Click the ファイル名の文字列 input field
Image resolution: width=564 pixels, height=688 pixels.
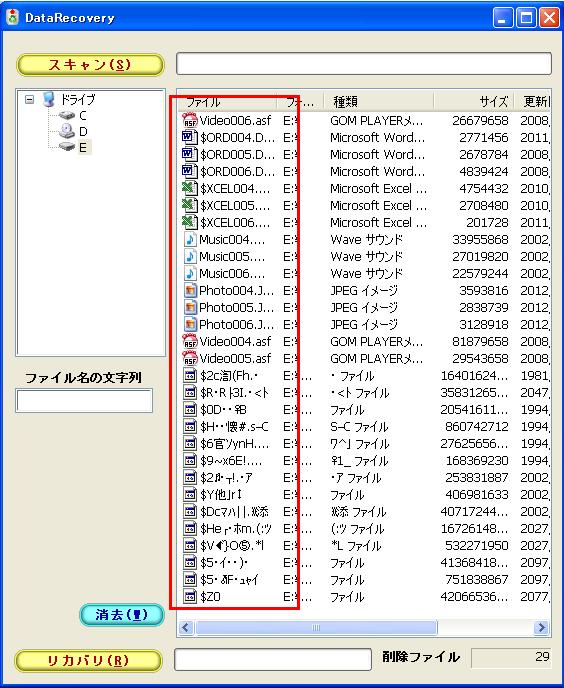pyautogui.click(x=84, y=401)
